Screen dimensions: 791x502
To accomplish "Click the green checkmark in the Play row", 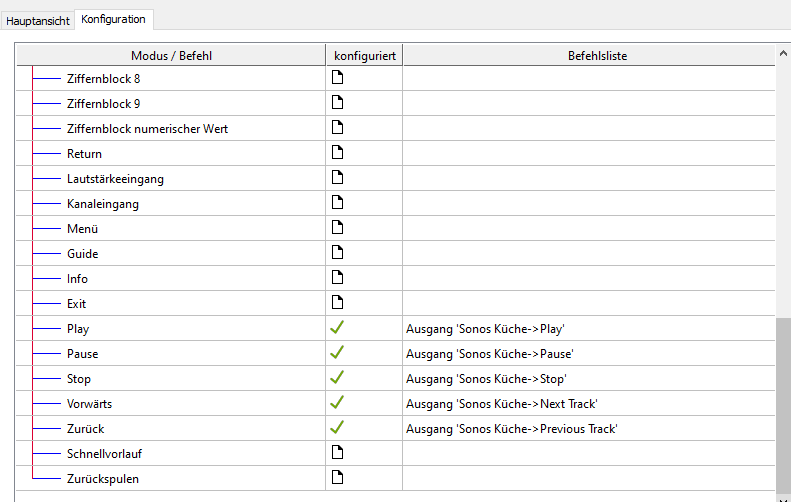I will 337,328.
